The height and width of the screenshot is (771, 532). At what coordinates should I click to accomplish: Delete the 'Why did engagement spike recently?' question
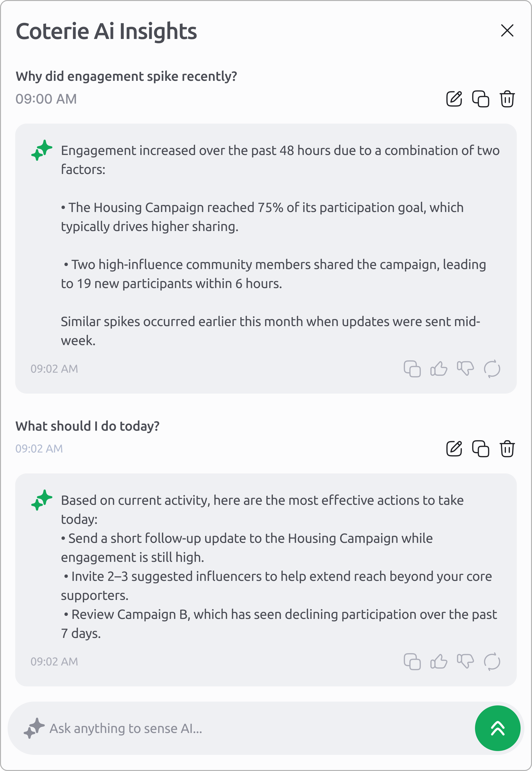(507, 99)
